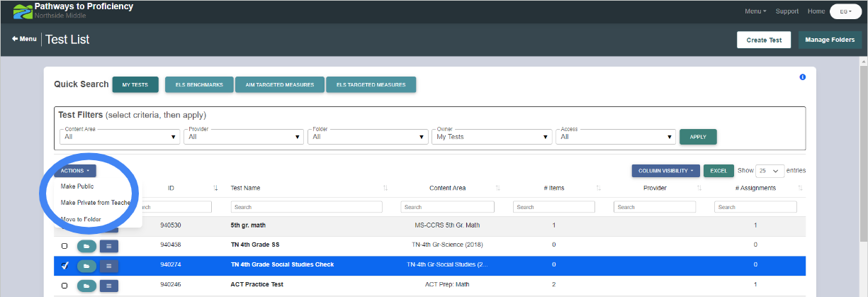Image resolution: width=868 pixels, height=297 pixels.
Task: Click ACT Prep: Math content area cell
Action: pyautogui.click(x=447, y=285)
